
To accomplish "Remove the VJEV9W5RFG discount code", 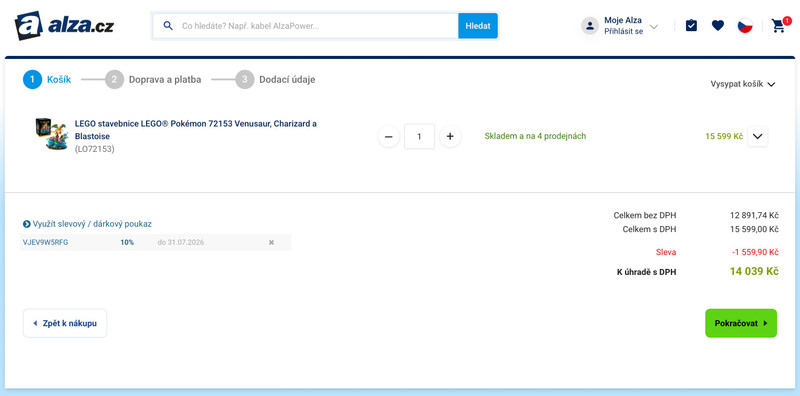I will pyautogui.click(x=271, y=242).
